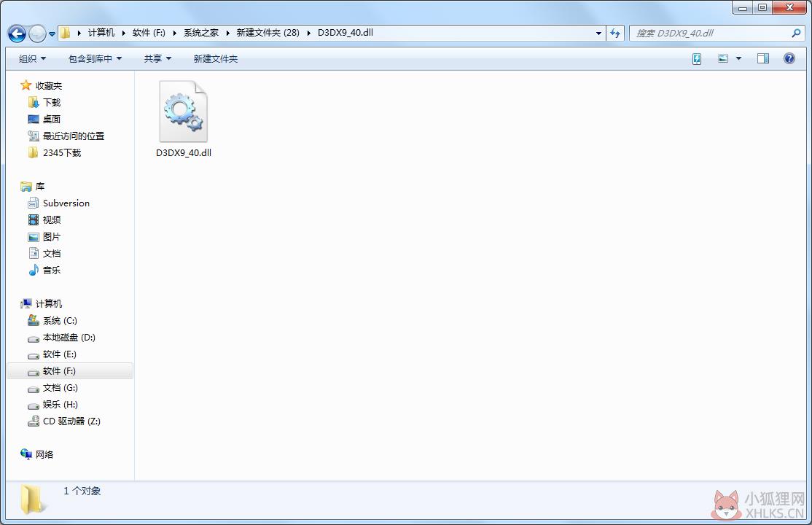Open the Subversion library

pyautogui.click(x=66, y=203)
